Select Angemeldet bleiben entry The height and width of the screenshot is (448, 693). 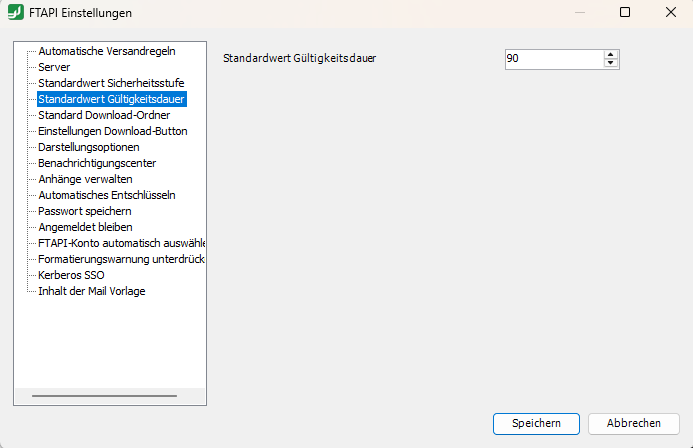point(85,227)
